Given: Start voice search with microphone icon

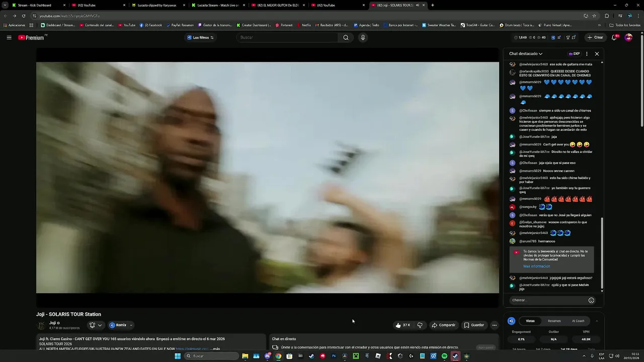Looking at the screenshot, I should [x=363, y=37].
